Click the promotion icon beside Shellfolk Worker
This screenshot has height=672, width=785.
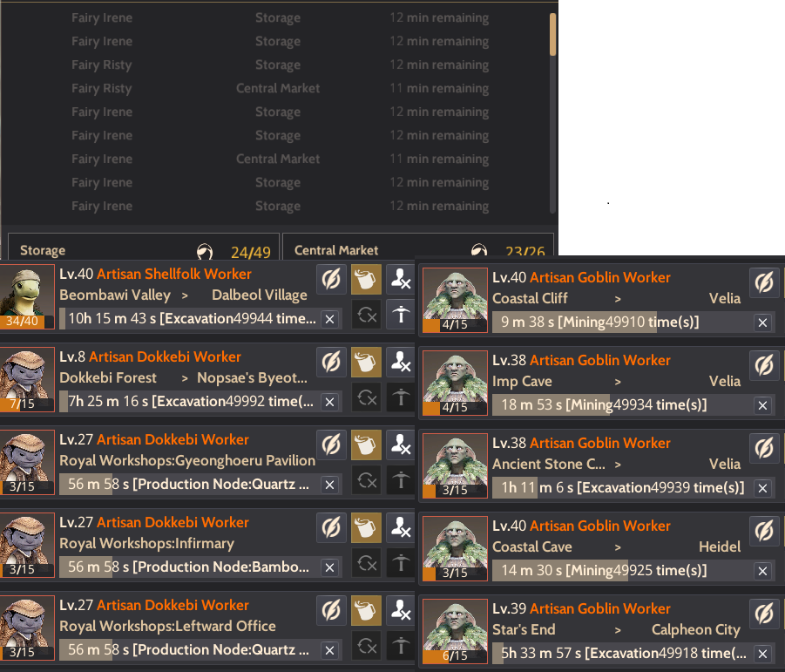tap(401, 315)
